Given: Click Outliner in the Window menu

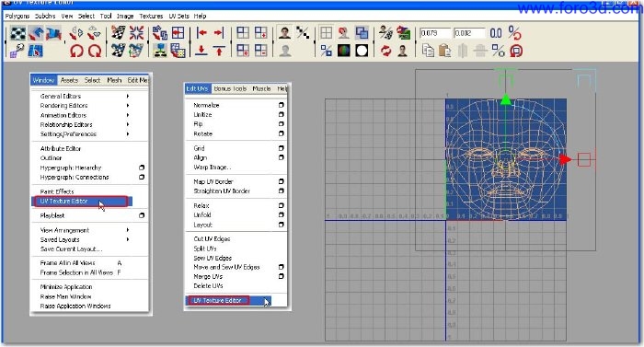Looking at the screenshot, I should (x=51, y=158).
